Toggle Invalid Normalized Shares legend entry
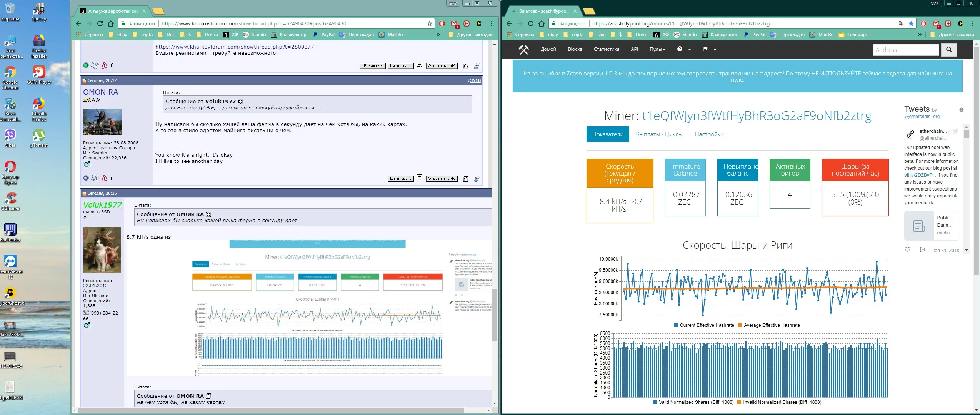 coord(779,402)
